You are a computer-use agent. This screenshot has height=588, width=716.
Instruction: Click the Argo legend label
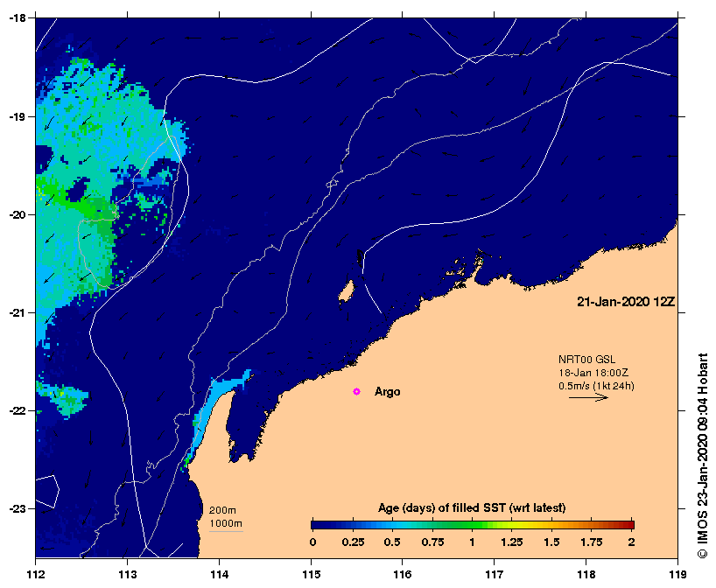387,392
